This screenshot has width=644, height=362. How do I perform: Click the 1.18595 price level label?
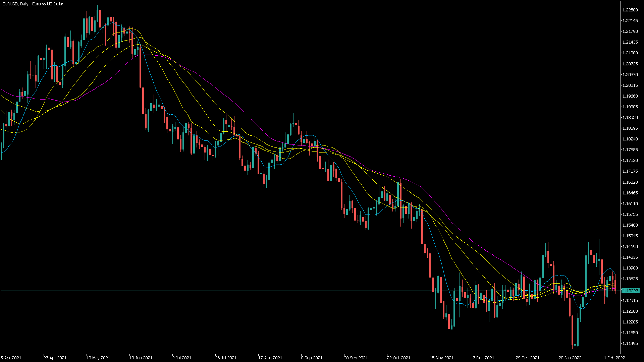point(630,128)
